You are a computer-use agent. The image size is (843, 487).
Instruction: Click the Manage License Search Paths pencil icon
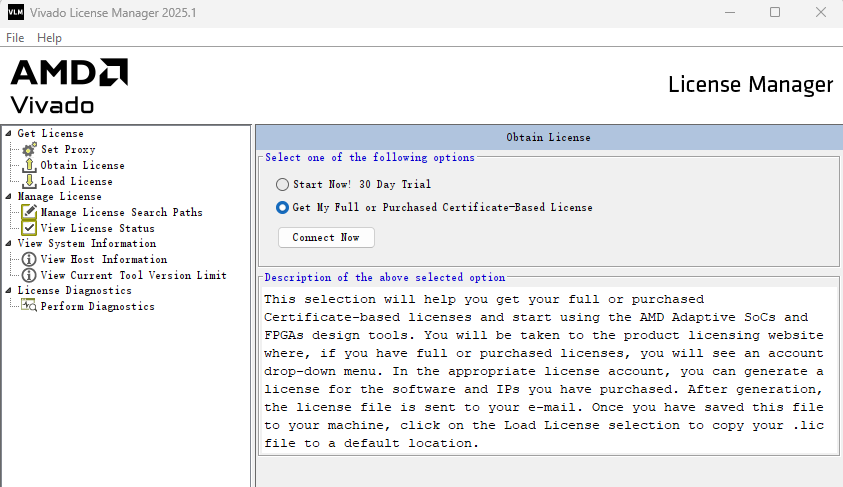click(x=29, y=212)
